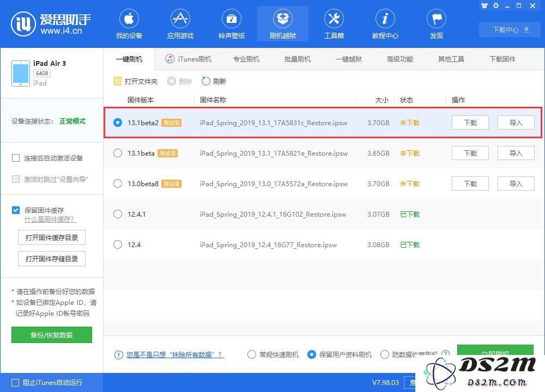Click 下载 for 13.1beta firmware
This screenshot has height=392, width=545.
470,153
